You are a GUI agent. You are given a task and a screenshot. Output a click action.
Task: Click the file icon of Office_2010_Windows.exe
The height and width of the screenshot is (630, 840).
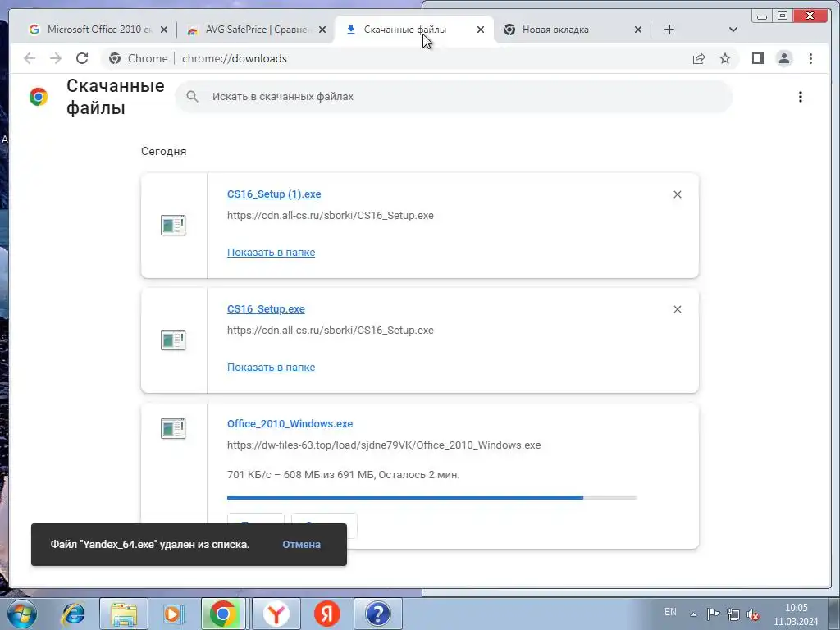click(x=173, y=428)
